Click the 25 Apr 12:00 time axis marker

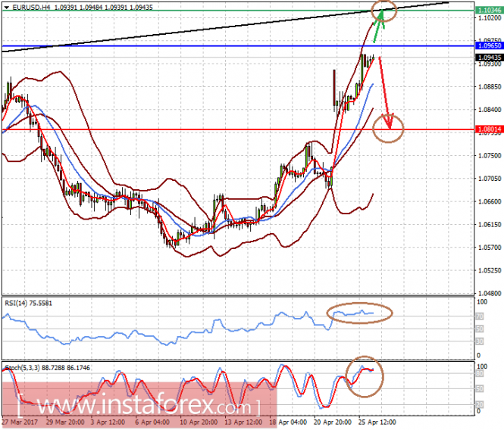377,422
